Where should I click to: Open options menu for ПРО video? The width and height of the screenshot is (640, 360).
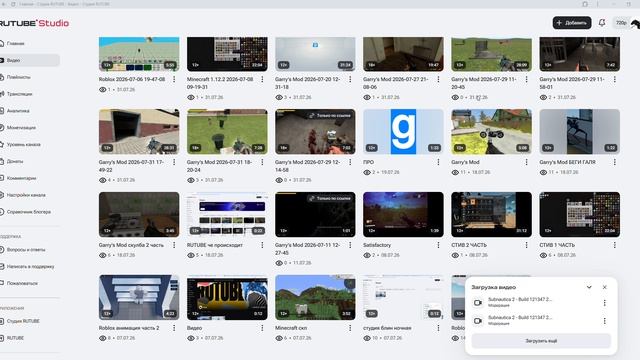(438, 162)
